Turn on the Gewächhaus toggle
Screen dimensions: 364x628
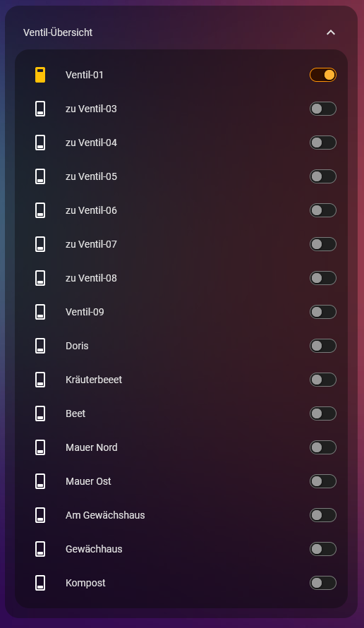[323, 549]
